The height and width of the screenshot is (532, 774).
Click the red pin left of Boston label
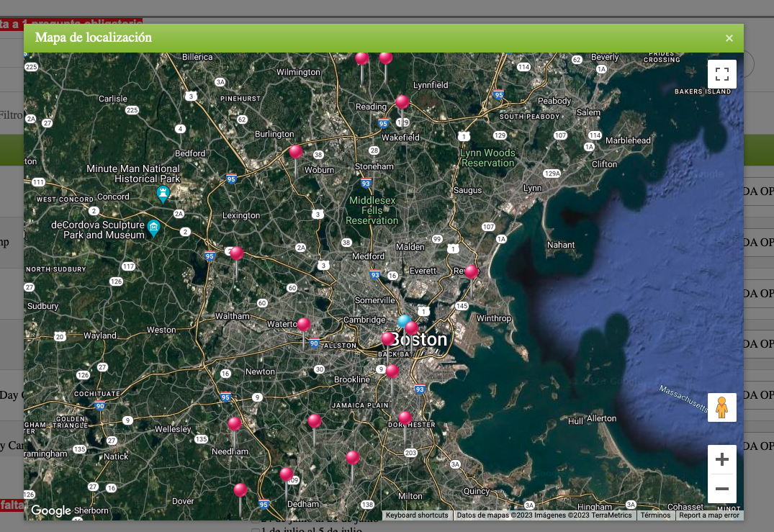388,339
